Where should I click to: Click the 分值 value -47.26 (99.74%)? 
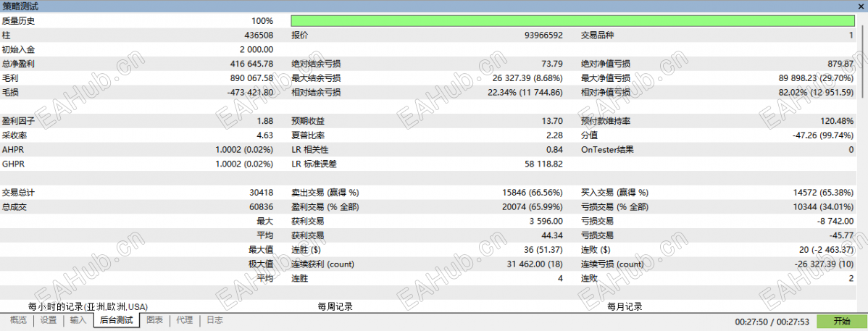click(824, 135)
